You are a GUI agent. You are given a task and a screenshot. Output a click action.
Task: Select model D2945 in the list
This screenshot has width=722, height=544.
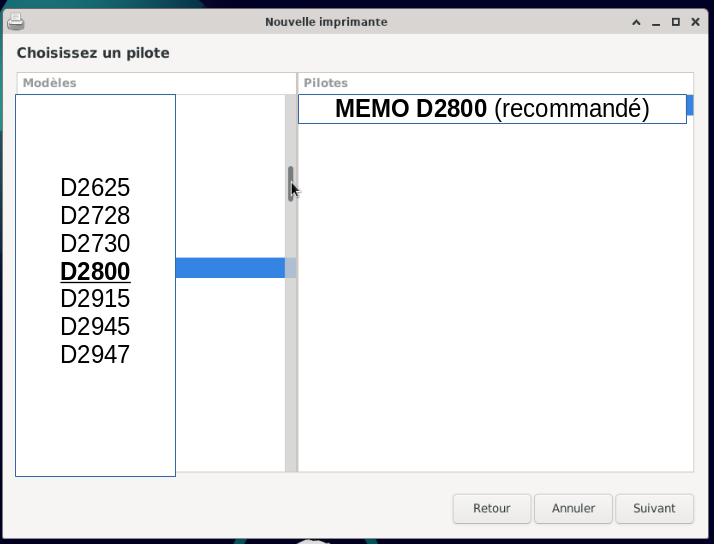(x=95, y=327)
